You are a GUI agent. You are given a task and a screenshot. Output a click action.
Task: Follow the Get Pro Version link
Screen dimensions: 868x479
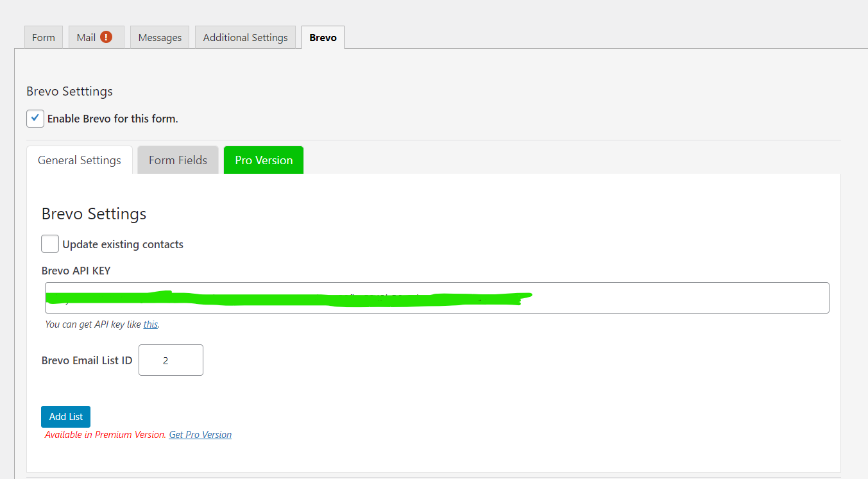(200, 435)
